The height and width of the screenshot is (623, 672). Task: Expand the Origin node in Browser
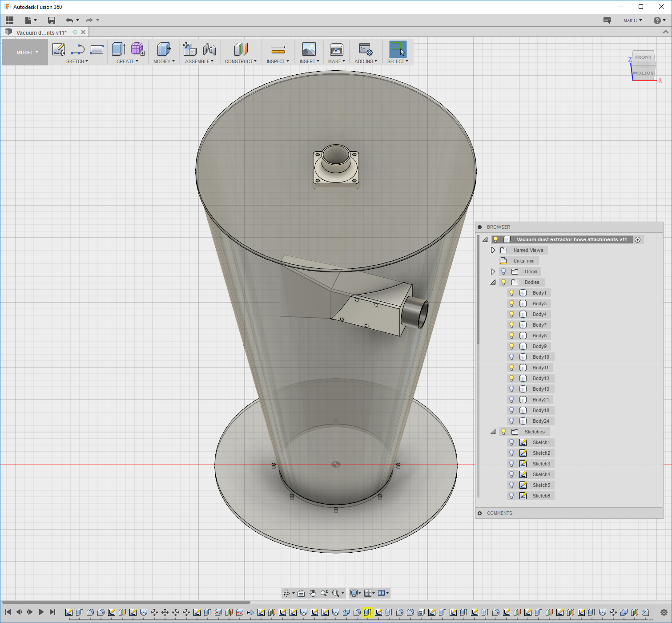[x=493, y=271]
